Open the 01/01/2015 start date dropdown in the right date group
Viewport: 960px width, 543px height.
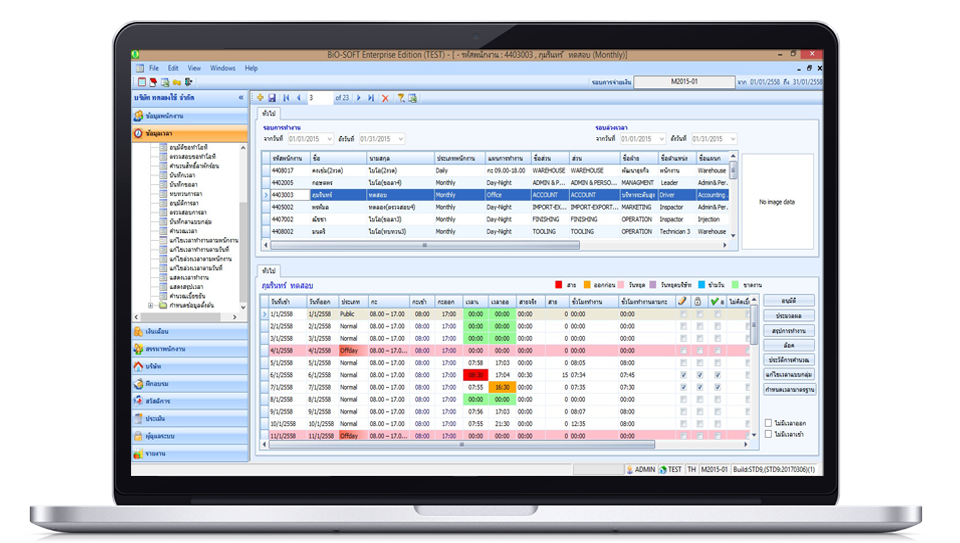[661, 139]
